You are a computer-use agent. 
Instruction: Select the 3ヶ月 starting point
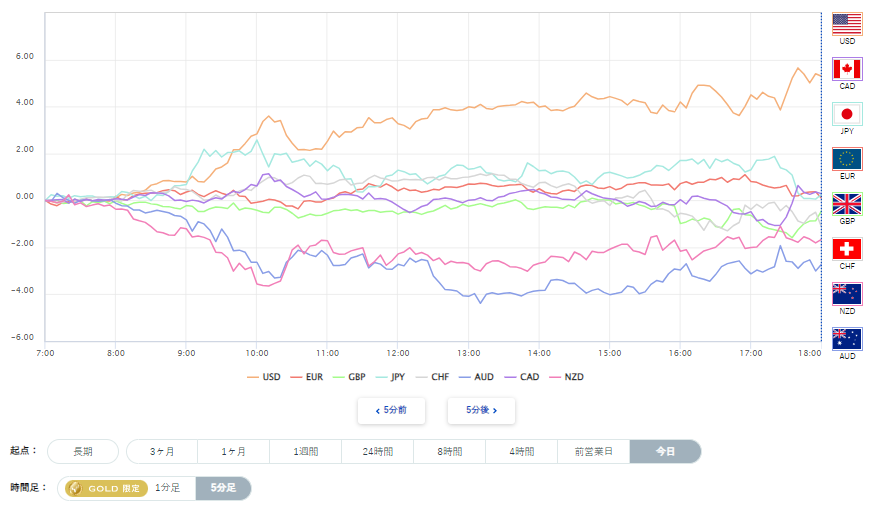pyautogui.click(x=162, y=452)
